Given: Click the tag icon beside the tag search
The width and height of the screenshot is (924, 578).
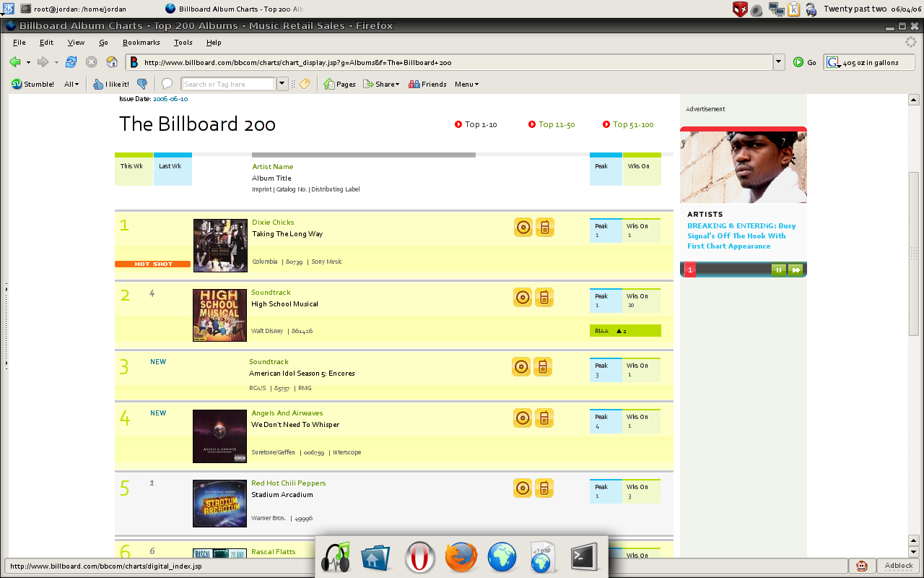Looking at the screenshot, I should click(x=305, y=84).
